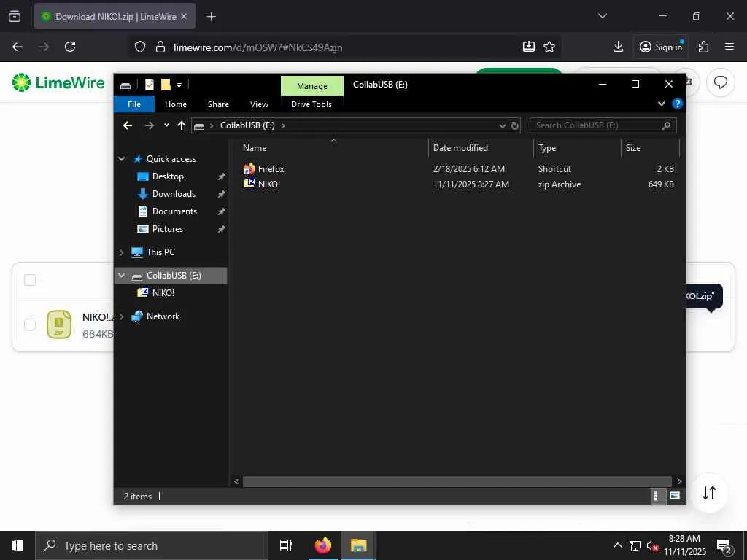This screenshot has height=560, width=747.
Task: Open Firefox tracking protection shield
Action: [139, 47]
